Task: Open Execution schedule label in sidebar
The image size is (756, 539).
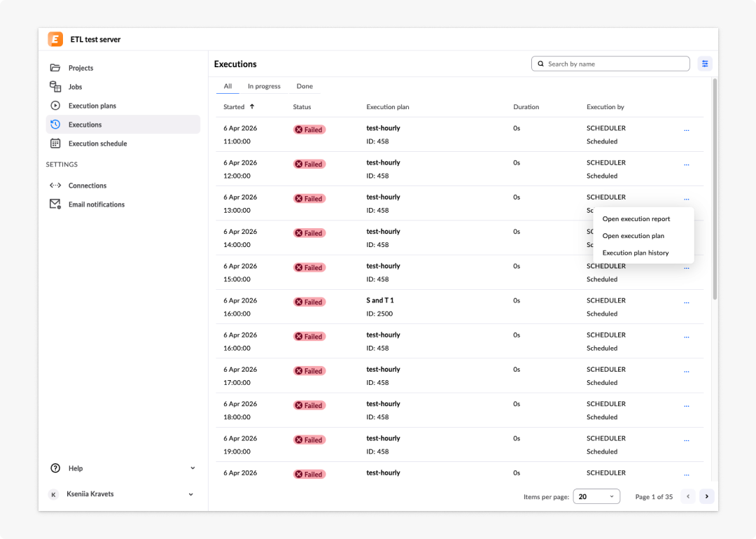Action: (97, 143)
